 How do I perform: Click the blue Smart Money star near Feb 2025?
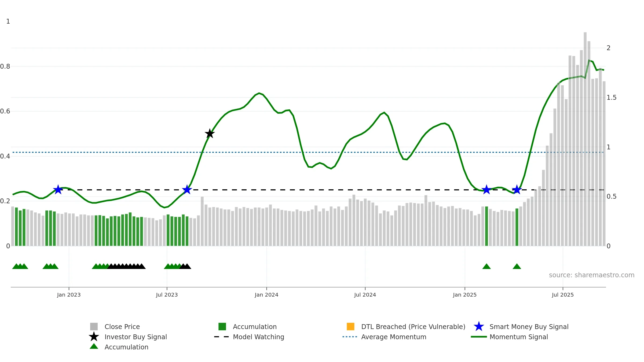click(x=486, y=190)
